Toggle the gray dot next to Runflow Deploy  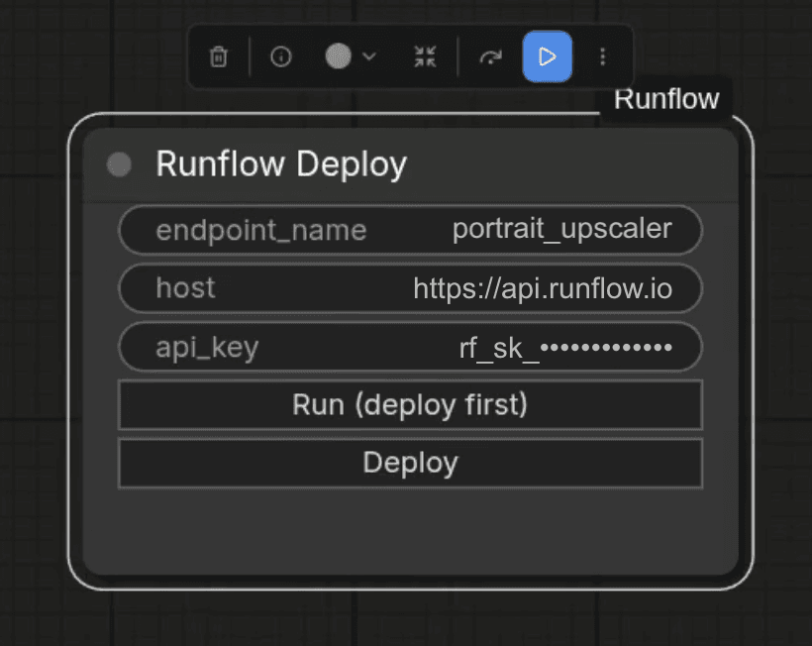pos(119,164)
